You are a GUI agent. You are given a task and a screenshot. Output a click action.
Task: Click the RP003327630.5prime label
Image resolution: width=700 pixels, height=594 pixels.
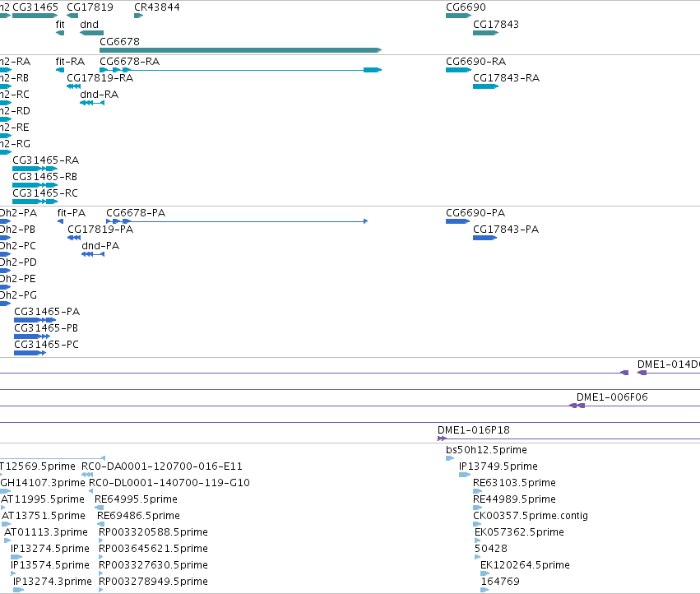[153, 565]
